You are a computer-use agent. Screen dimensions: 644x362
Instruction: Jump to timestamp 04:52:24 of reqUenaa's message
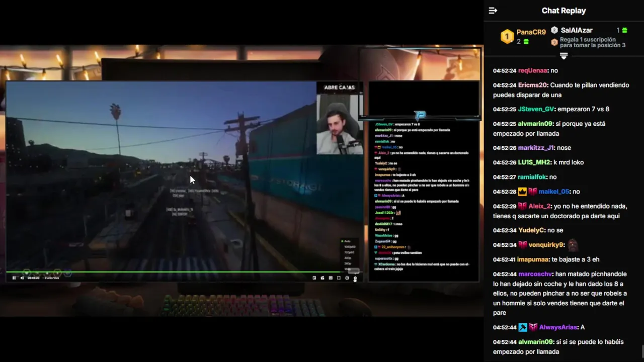pyautogui.click(x=505, y=70)
